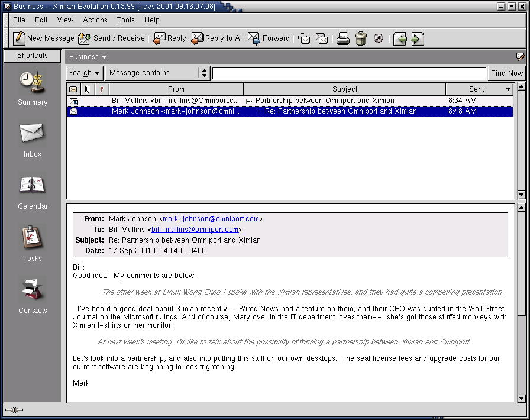
Task: Click preview pane scrollbar down arrow
Action: tap(521, 398)
